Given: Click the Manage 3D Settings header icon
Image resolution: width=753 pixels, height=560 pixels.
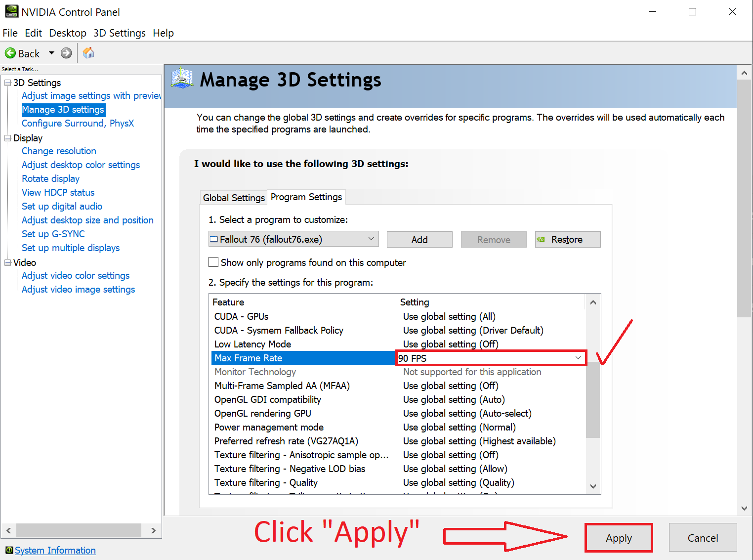Looking at the screenshot, I should pyautogui.click(x=182, y=79).
